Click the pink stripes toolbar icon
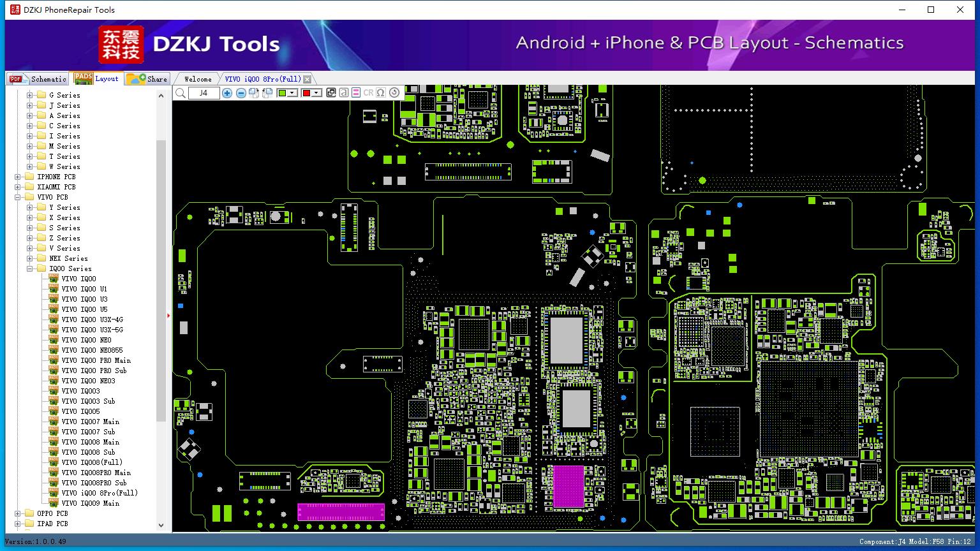This screenshot has width=980, height=551. 356,93
